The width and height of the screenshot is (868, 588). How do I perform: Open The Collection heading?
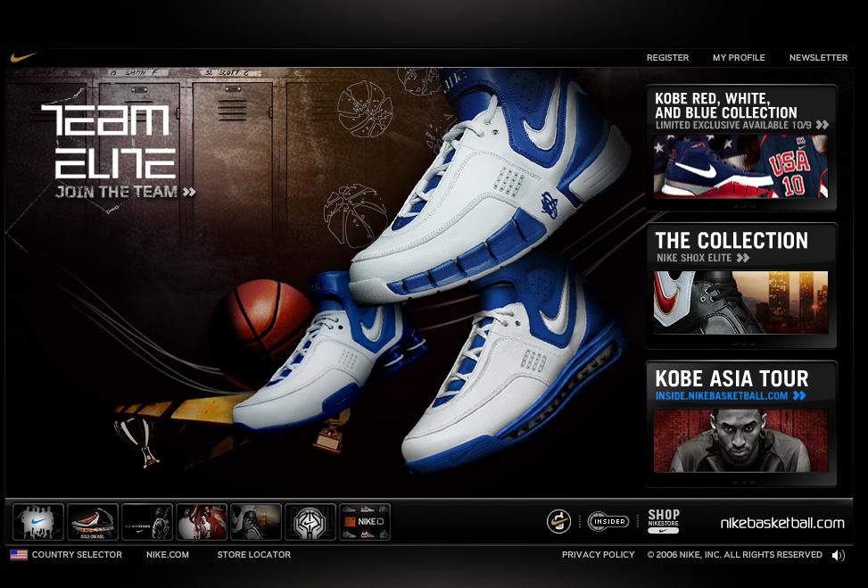(732, 241)
